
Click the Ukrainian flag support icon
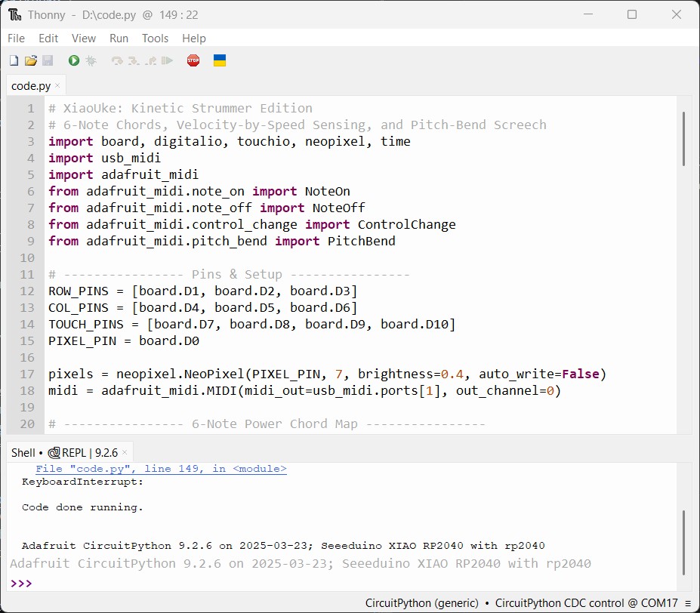[219, 60]
